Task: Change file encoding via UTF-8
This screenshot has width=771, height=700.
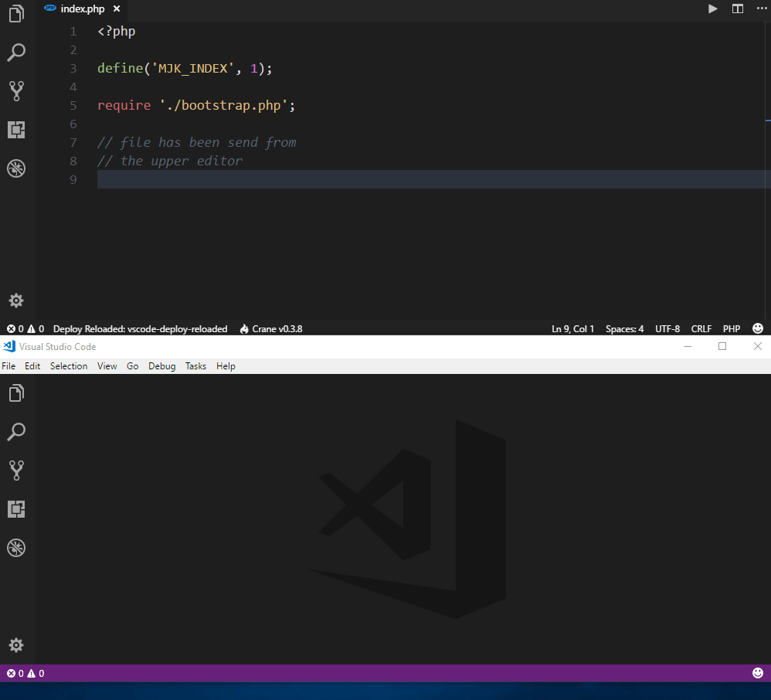Action: (x=667, y=328)
